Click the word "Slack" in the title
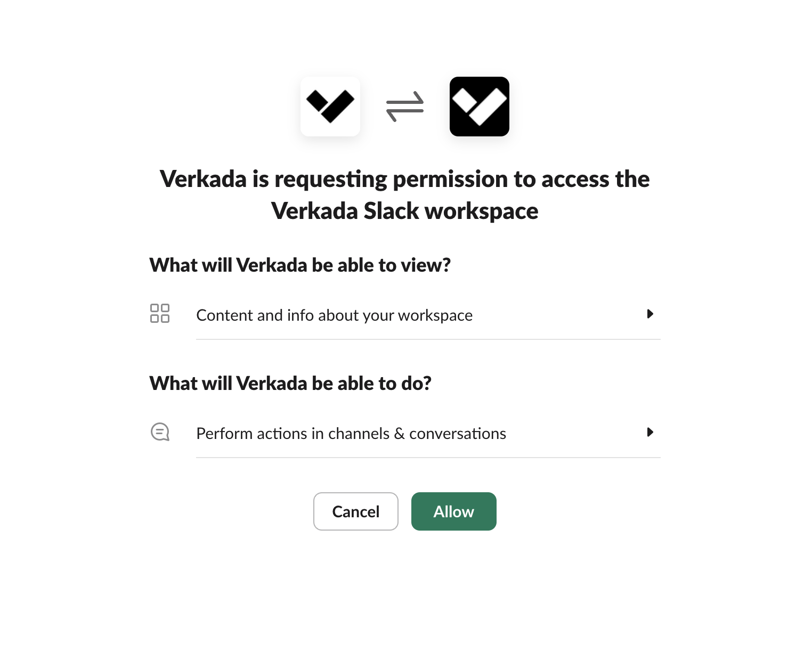Image resolution: width=812 pixels, height=651 pixels. [391, 211]
